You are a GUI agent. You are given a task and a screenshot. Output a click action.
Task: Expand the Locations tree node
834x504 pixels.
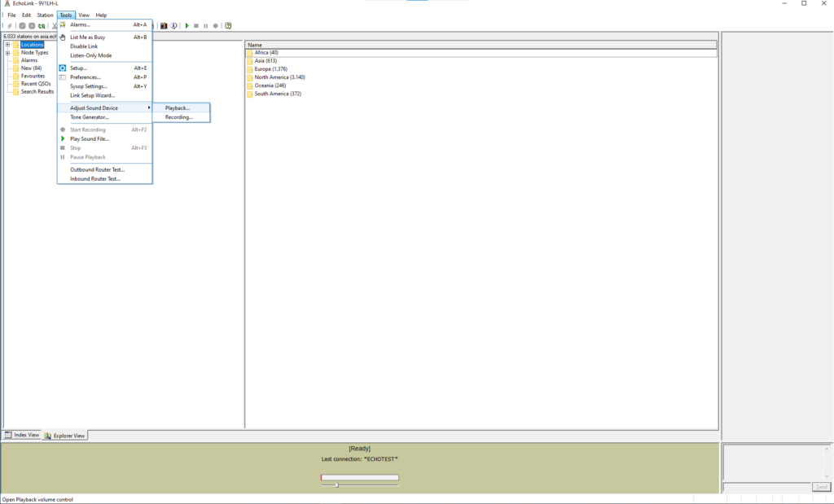pos(7,45)
